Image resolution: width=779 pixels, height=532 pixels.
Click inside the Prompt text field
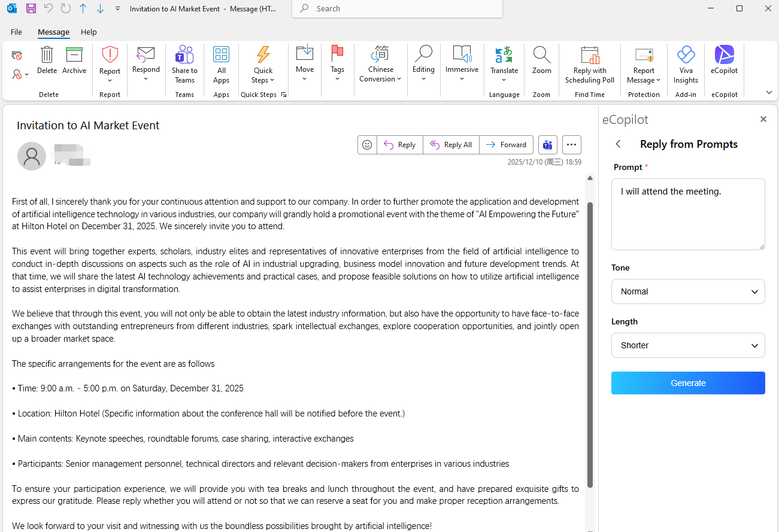[687, 214]
